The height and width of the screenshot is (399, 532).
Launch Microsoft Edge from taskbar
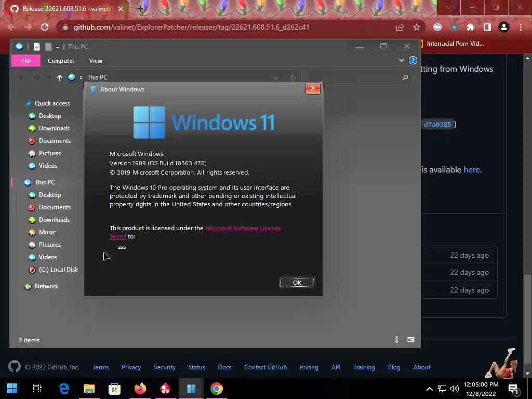[64, 388]
